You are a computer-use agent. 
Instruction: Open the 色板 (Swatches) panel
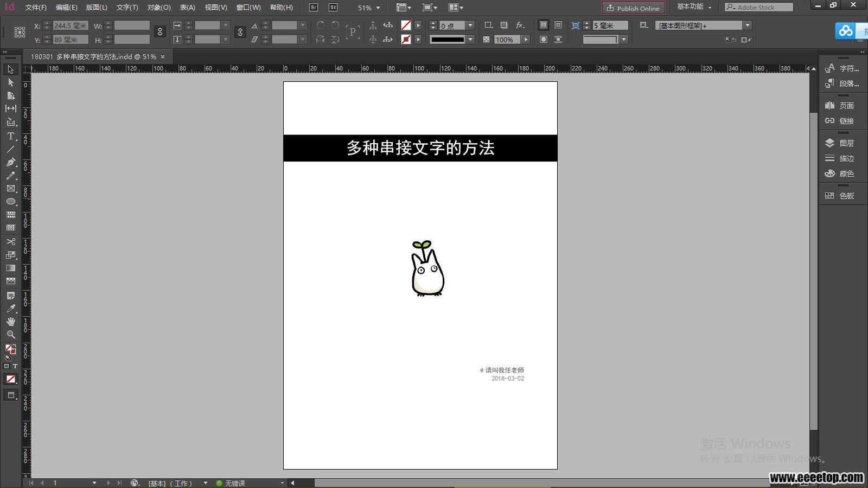pyautogui.click(x=840, y=196)
